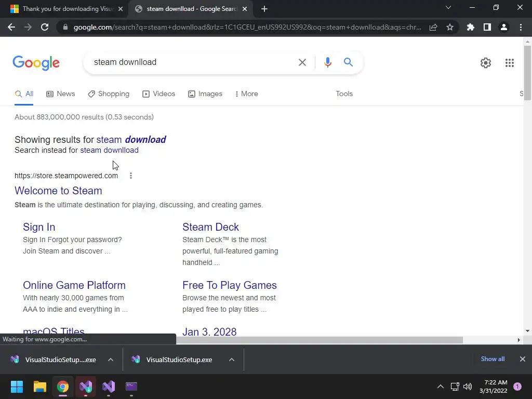Switch to the Visual Studio download tab
Screen dimensions: 532x399
(64, 9)
